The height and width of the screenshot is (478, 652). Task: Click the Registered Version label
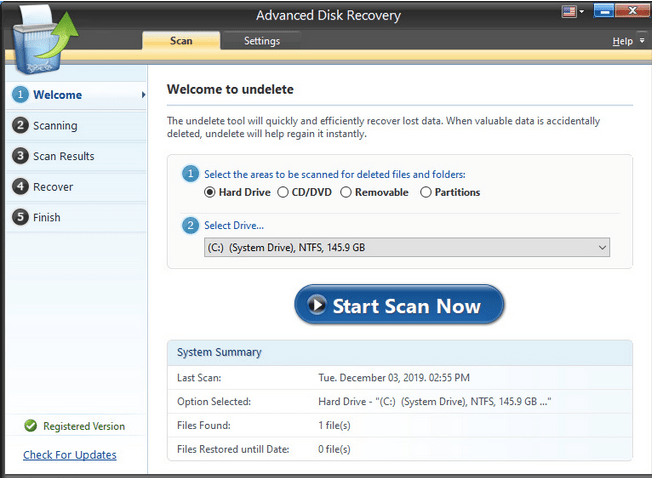pyautogui.click(x=84, y=426)
